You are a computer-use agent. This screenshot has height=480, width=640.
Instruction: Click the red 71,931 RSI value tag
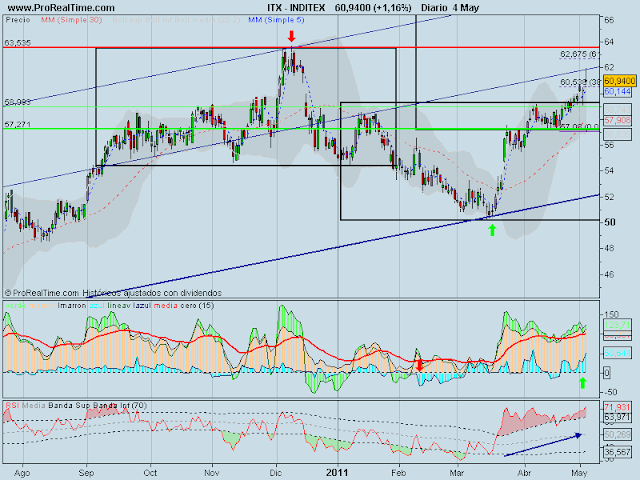tap(618, 407)
